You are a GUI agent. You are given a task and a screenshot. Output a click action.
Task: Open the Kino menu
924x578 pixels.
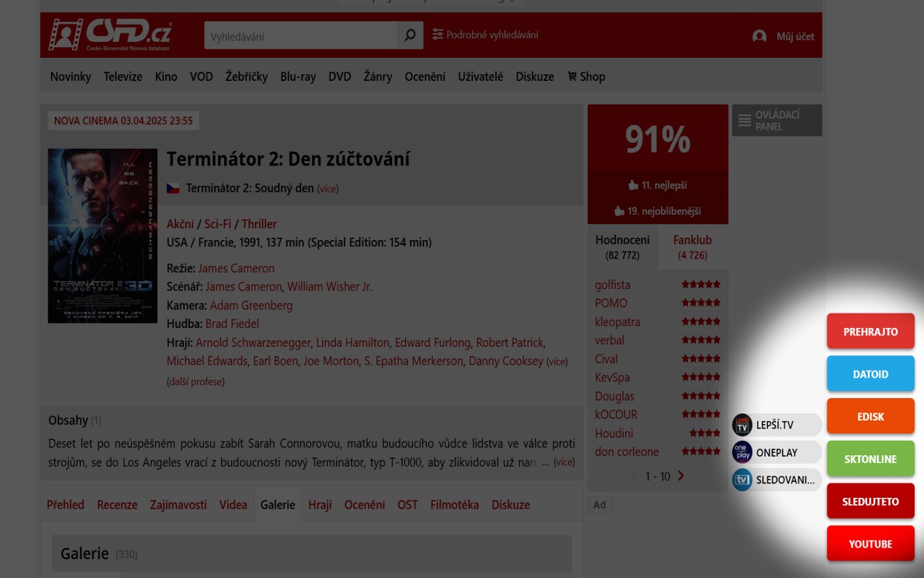coord(166,76)
